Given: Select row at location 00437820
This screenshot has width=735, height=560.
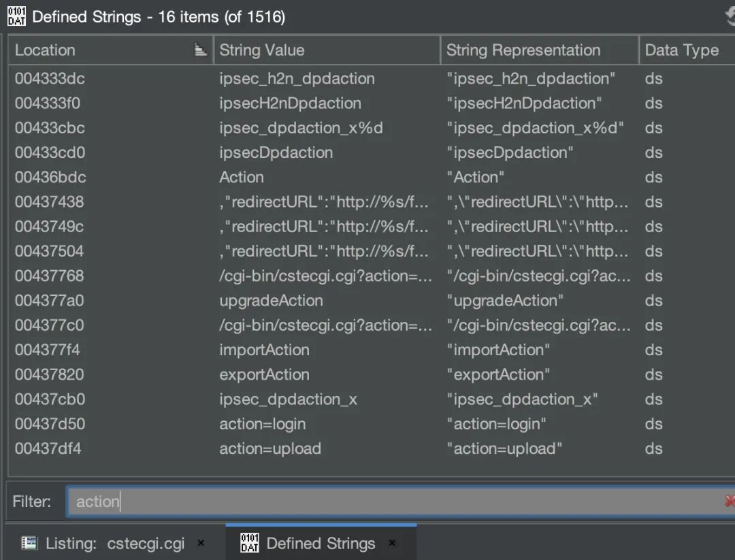Looking at the screenshot, I should pyautogui.click(x=372, y=374).
